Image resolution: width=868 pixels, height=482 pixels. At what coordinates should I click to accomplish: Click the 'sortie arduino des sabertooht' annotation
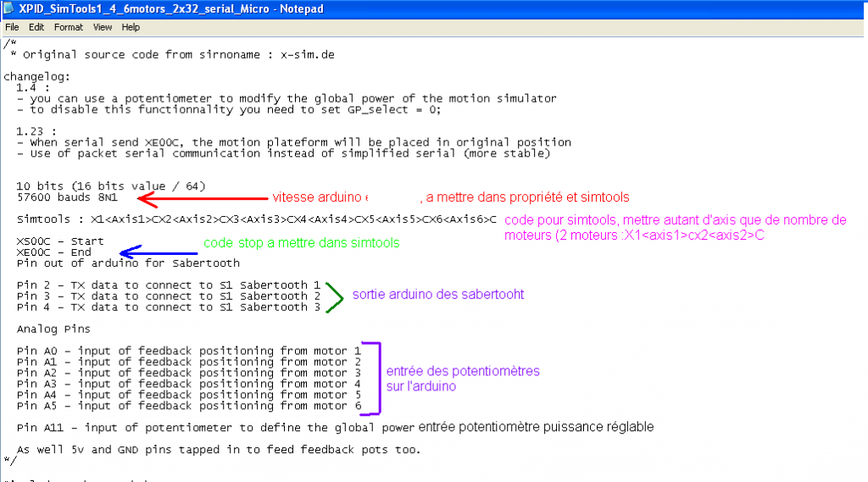coord(438,295)
